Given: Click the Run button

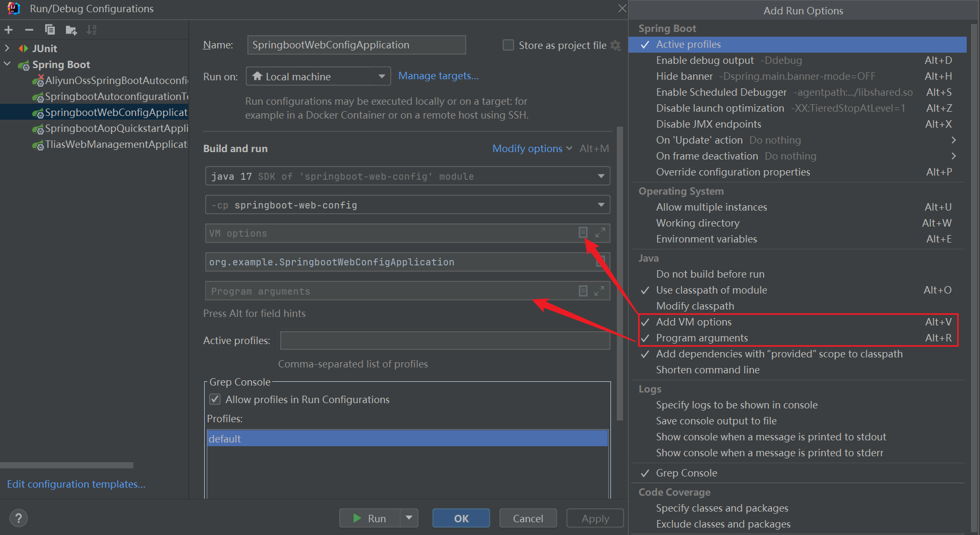Looking at the screenshot, I should coord(370,517).
